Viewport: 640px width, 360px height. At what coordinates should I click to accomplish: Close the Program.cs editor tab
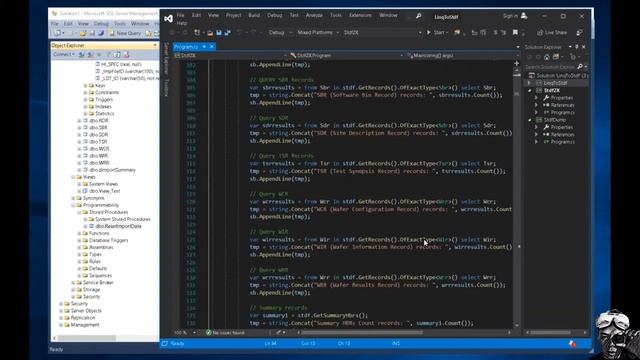tap(211, 47)
